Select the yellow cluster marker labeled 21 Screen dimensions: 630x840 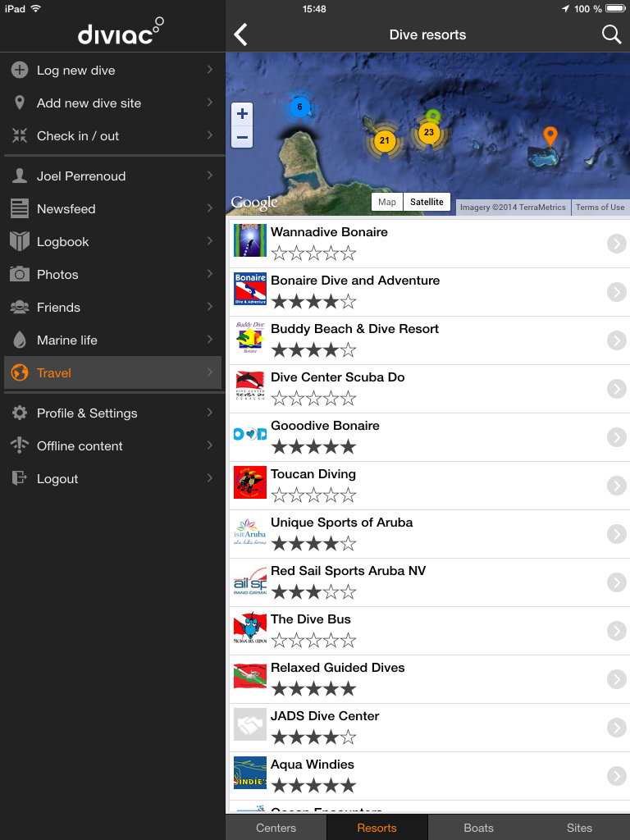coord(385,140)
